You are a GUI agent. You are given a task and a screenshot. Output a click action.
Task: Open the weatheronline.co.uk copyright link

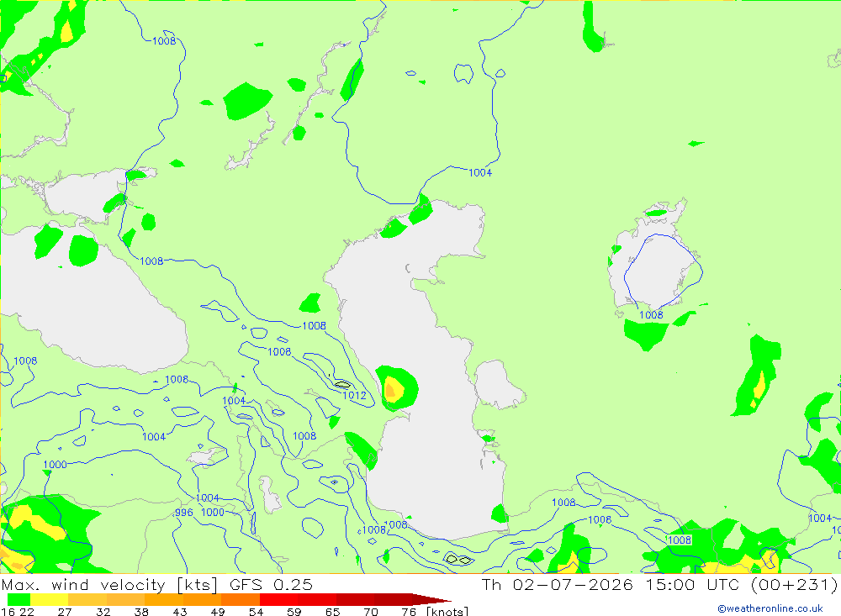click(770, 608)
